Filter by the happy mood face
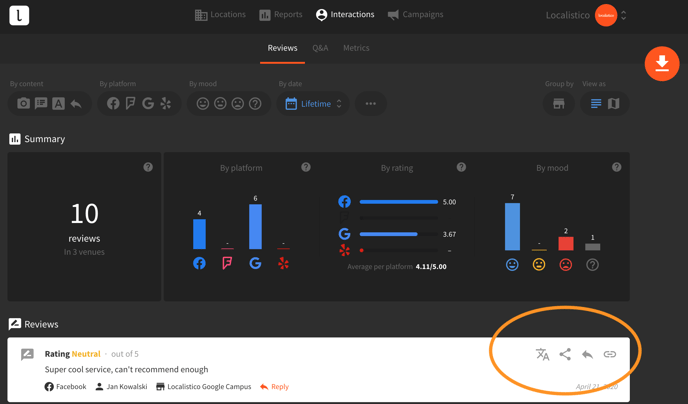The image size is (688, 404). click(x=203, y=104)
